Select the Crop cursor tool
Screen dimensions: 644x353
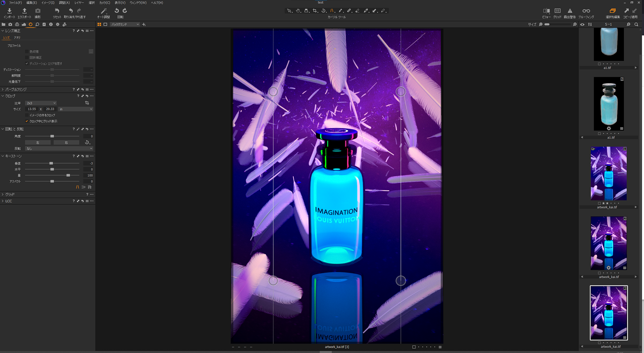point(315,11)
